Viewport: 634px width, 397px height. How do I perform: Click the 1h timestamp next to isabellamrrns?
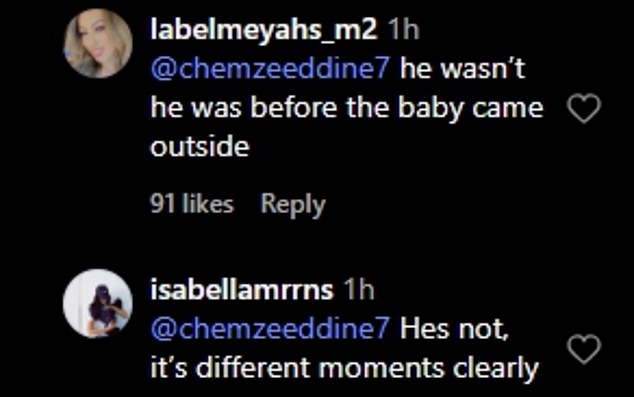click(359, 290)
